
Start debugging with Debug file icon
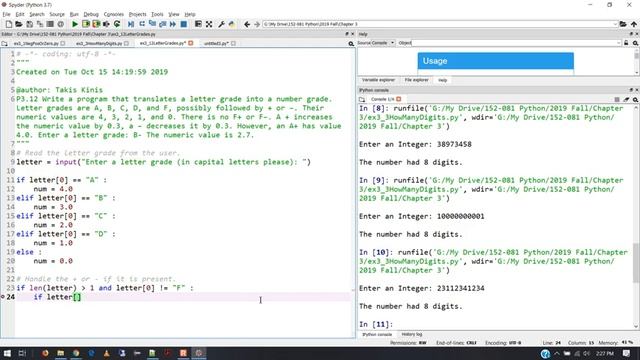[x=131, y=24]
